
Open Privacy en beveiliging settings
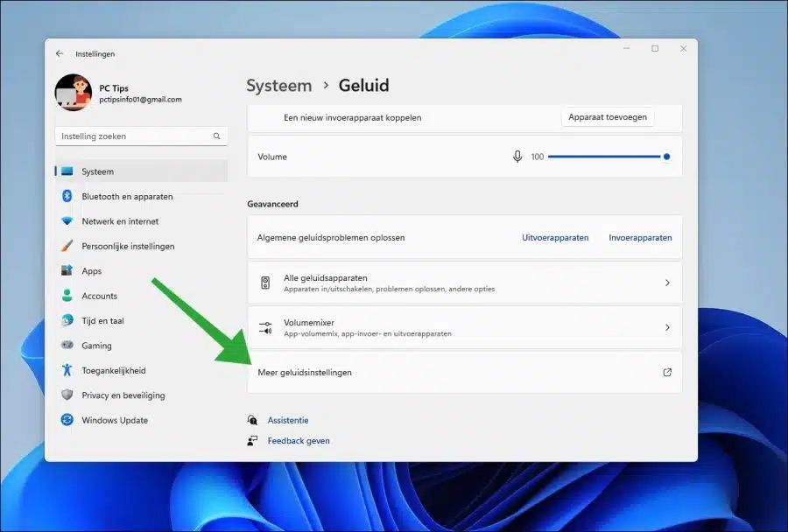(141, 395)
